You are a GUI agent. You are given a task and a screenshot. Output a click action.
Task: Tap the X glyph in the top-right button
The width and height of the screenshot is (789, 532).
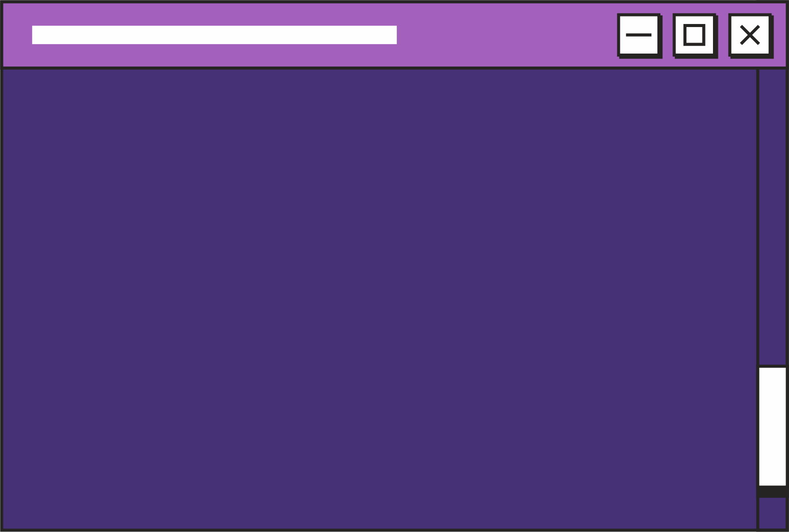click(749, 35)
